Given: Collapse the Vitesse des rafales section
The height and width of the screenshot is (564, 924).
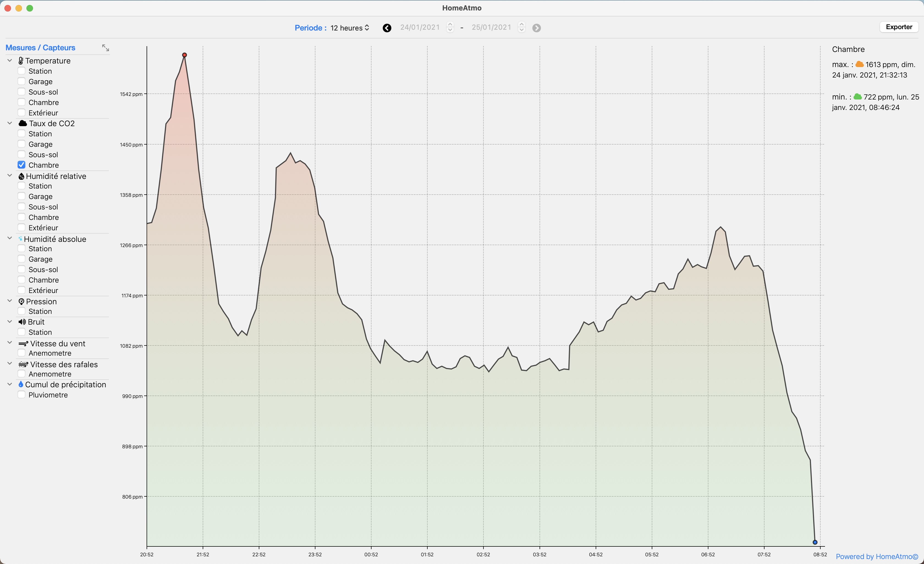Looking at the screenshot, I should point(10,364).
